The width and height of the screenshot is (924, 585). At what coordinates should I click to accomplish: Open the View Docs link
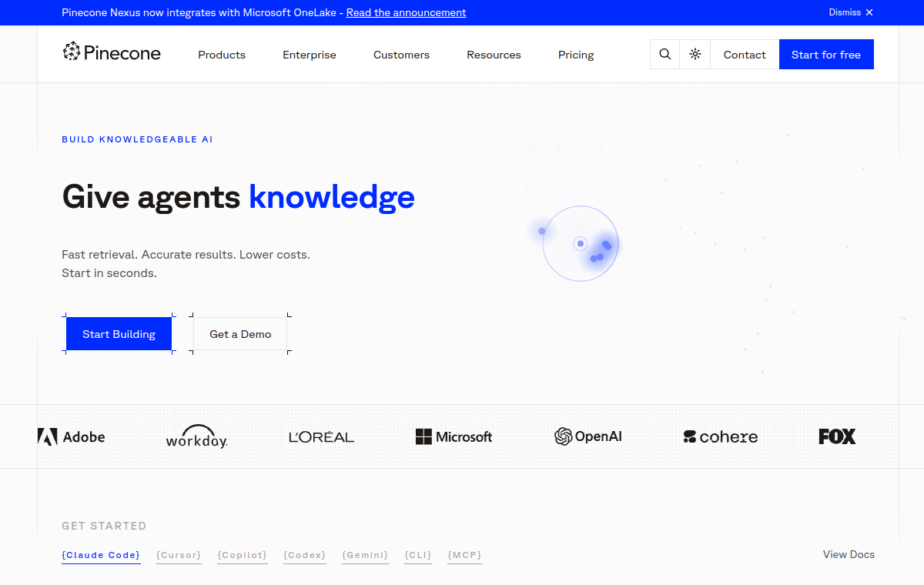pyautogui.click(x=849, y=554)
